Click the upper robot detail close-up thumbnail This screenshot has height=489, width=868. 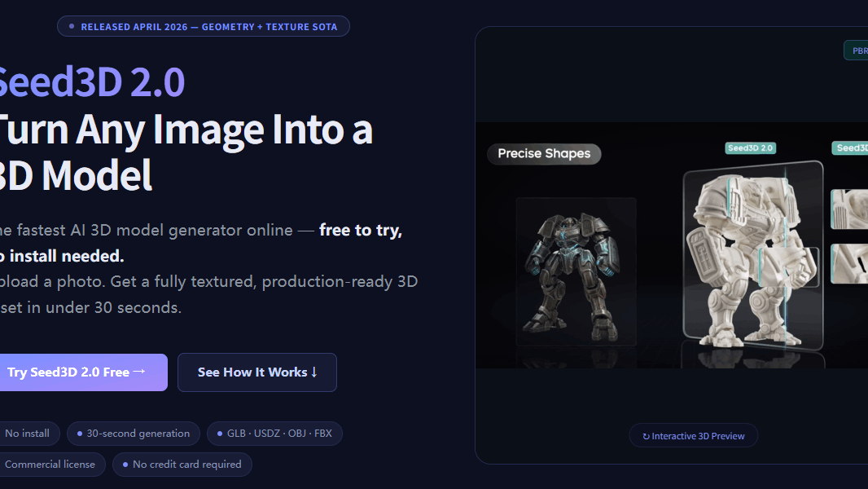pyautogui.click(x=849, y=209)
